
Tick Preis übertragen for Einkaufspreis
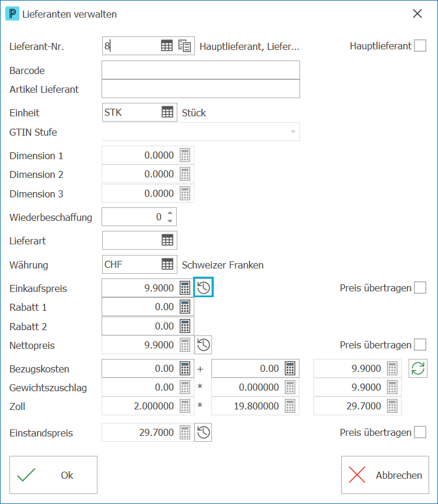420,288
